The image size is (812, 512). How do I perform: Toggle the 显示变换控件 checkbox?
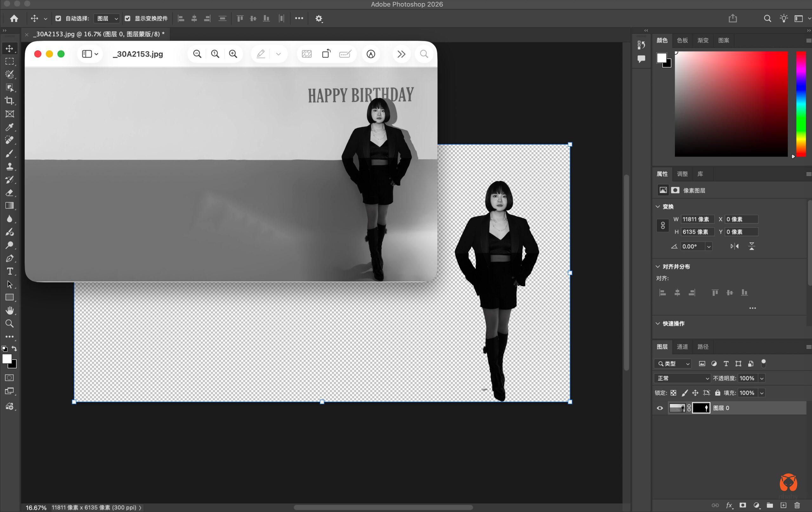[x=128, y=18]
